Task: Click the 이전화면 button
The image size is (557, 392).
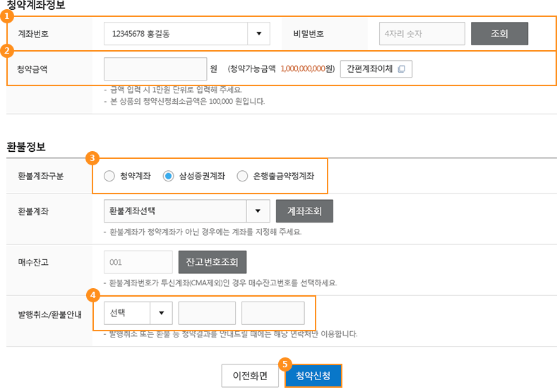Action: 250,376
